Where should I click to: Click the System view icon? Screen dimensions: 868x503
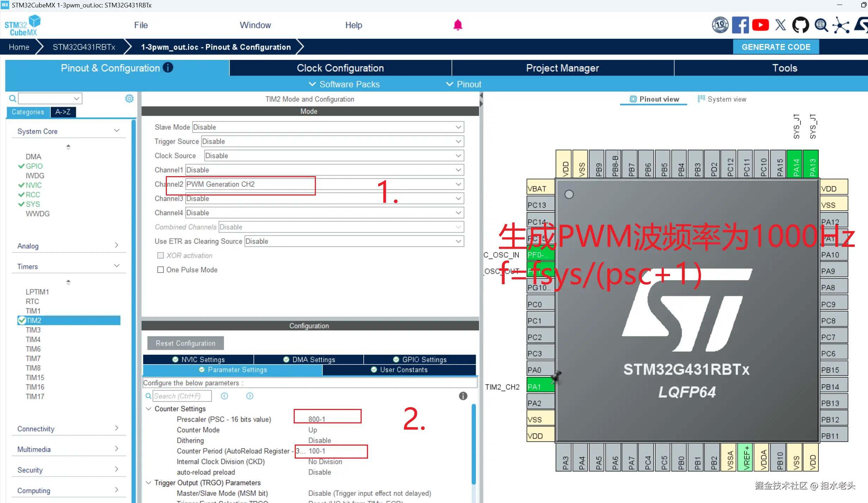point(701,99)
